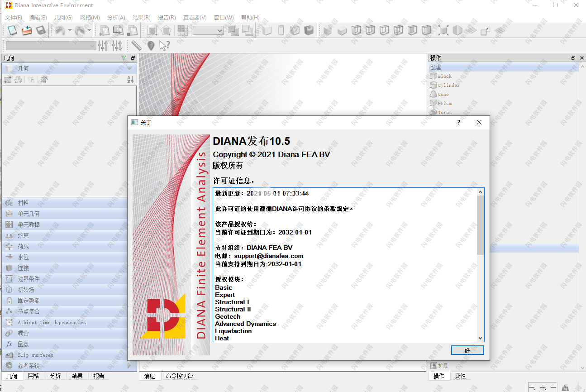
Task: Click the cylinder shape view icon
Action: pyautogui.click(x=281, y=30)
